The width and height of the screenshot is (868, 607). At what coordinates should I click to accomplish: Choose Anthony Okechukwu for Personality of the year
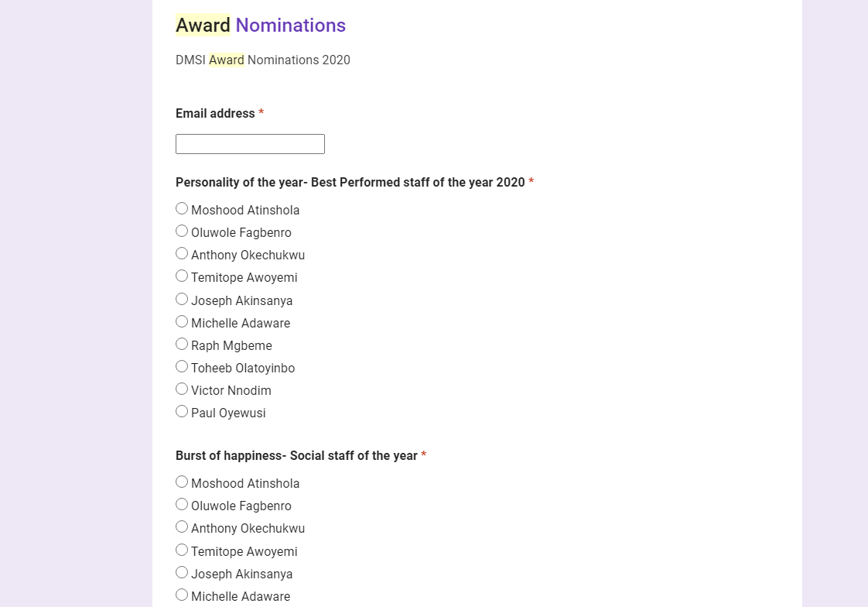182,253
